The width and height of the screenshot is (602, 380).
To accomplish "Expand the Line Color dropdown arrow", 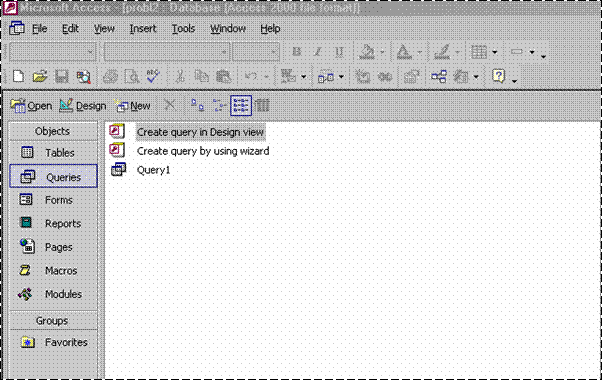I will [x=457, y=52].
